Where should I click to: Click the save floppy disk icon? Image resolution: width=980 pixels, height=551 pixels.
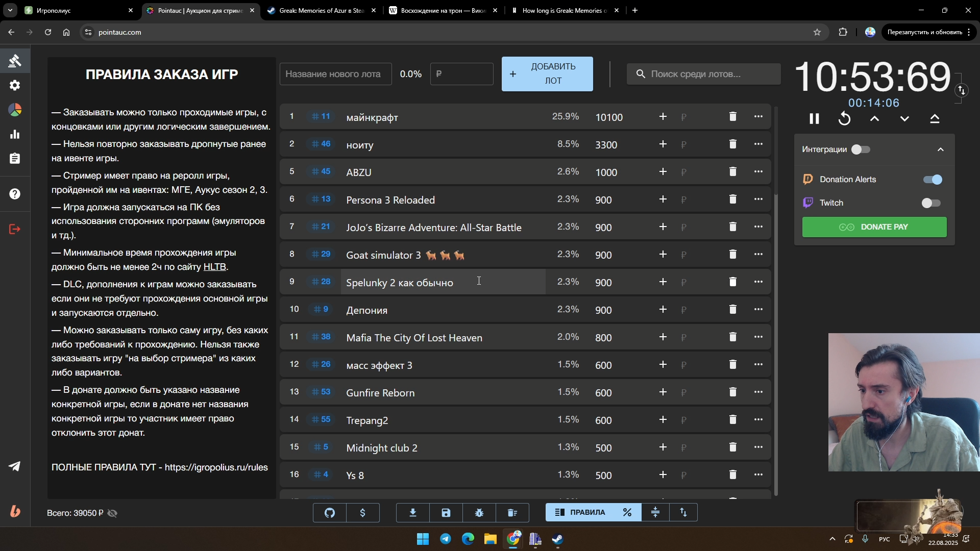pyautogui.click(x=446, y=513)
